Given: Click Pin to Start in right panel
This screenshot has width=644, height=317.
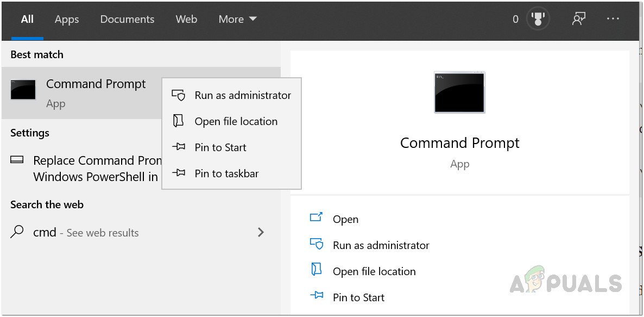Looking at the screenshot, I should pyautogui.click(x=358, y=297).
